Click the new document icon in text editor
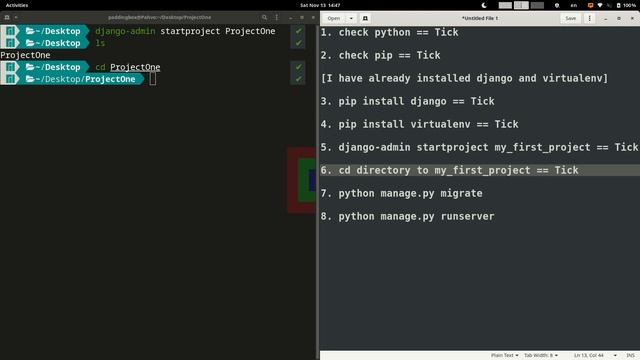Viewport: 640px width, 360px height. tap(365, 18)
